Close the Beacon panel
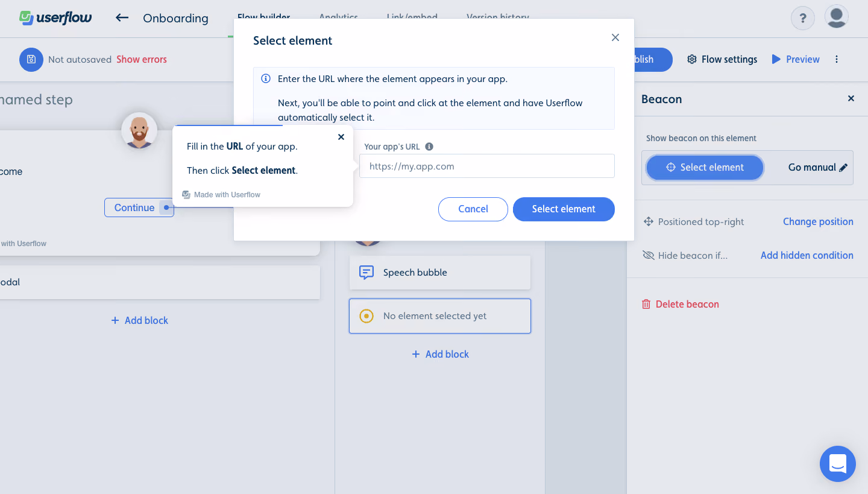Image resolution: width=868 pixels, height=494 pixels. [x=851, y=98]
